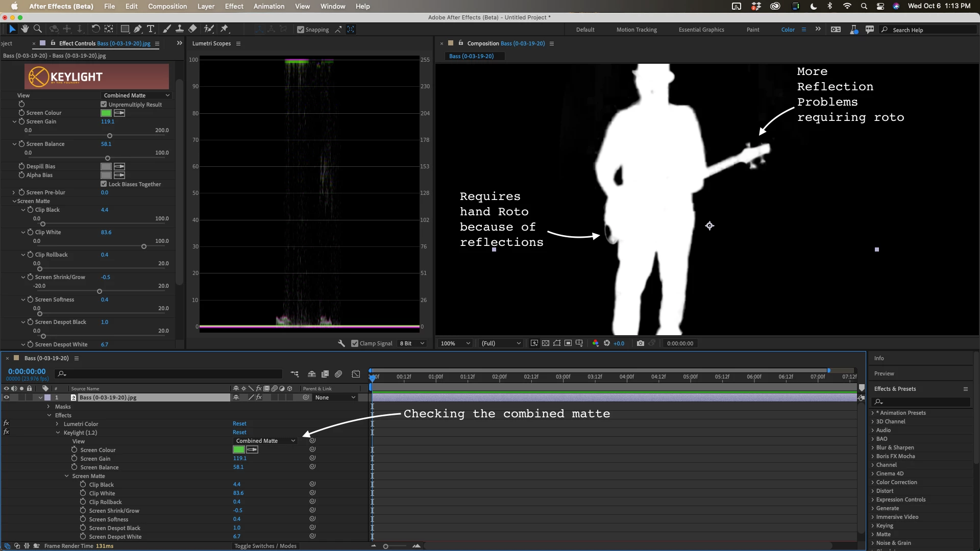
Task: Open the Keylight View dropdown showing Combined Matte
Action: 136,95
